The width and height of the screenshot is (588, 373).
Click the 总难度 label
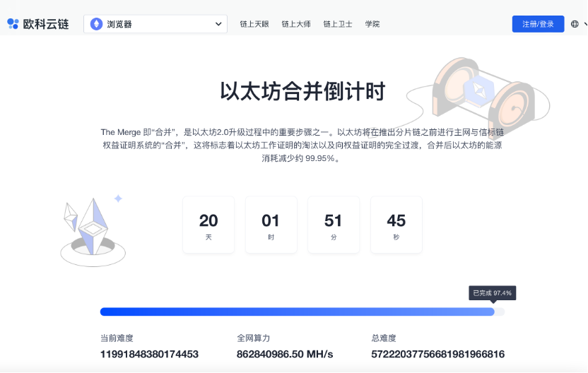point(384,338)
